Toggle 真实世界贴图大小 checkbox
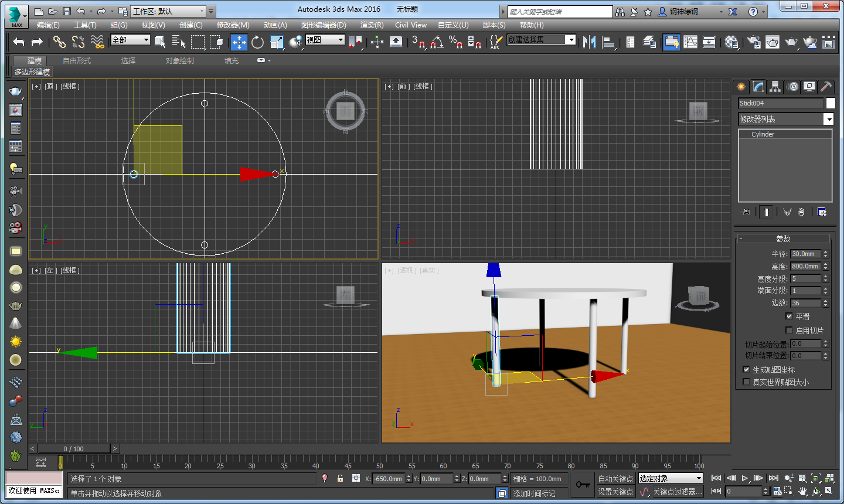The image size is (844, 504). [x=746, y=382]
